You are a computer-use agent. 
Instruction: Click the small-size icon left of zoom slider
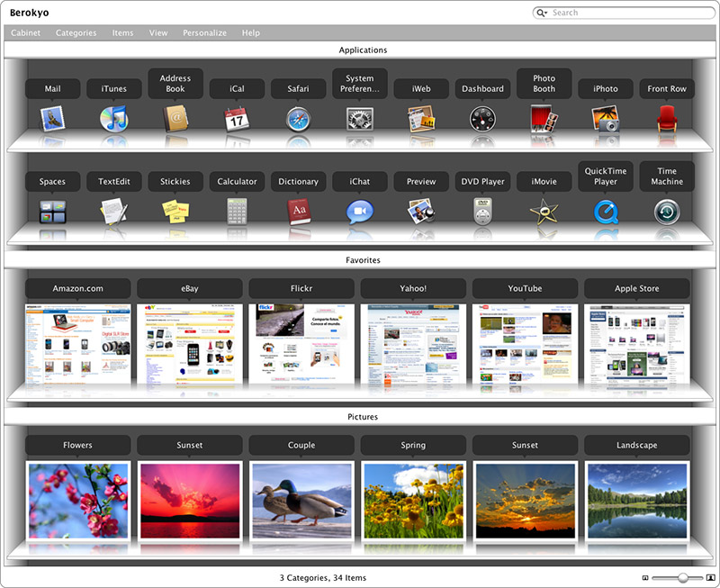tap(644, 578)
